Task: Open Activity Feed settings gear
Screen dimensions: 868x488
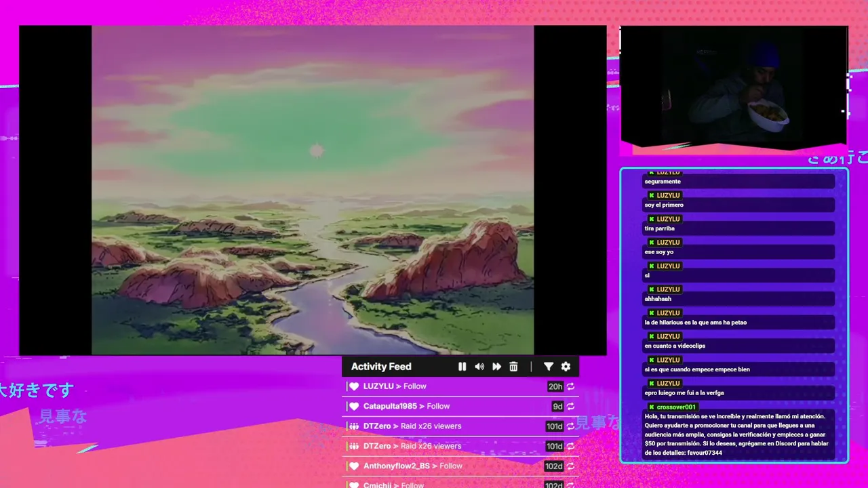Action: 566,367
